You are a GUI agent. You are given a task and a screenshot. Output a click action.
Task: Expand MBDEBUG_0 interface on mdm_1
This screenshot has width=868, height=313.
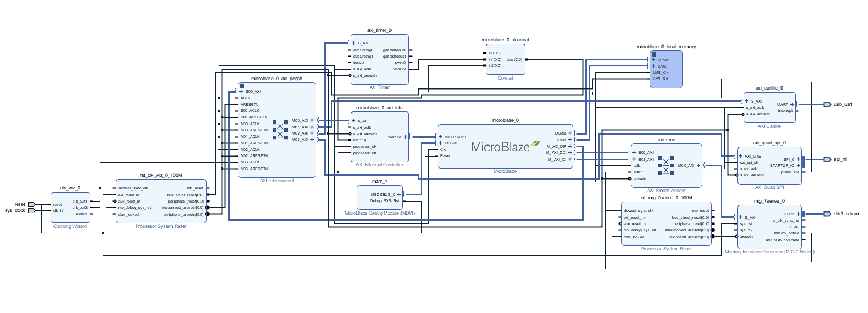(x=399, y=194)
